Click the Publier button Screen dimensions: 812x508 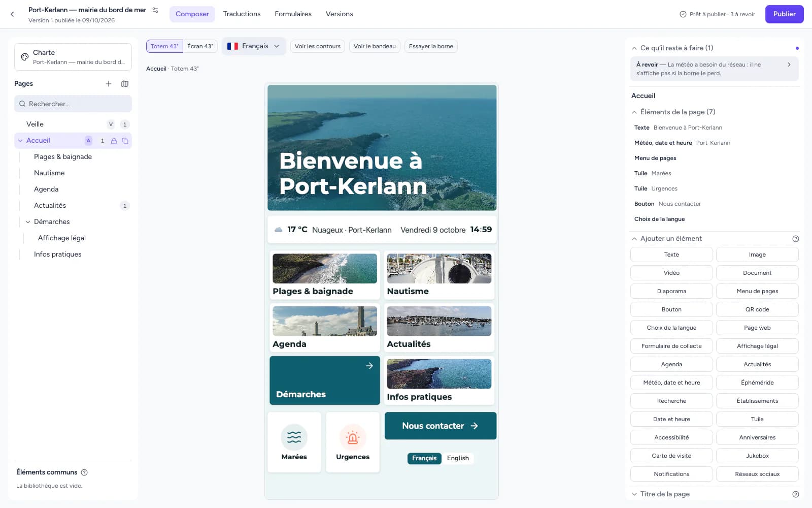coord(785,14)
